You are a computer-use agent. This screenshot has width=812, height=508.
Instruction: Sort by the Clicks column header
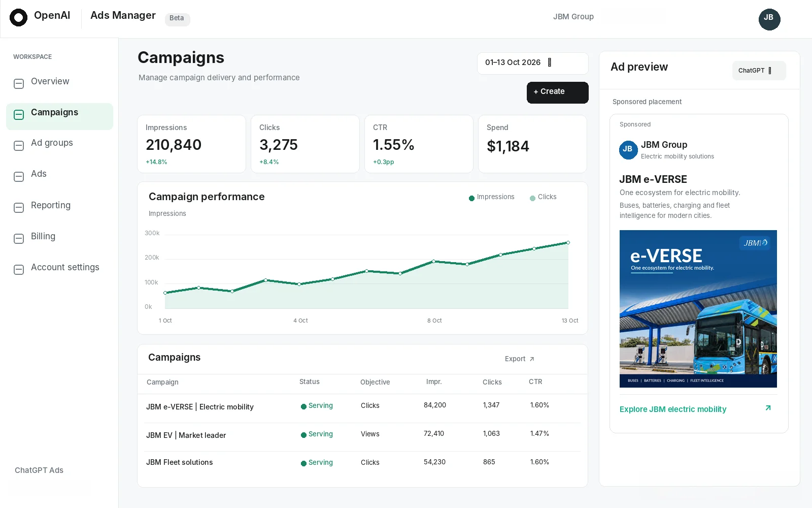click(x=492, y=382)
